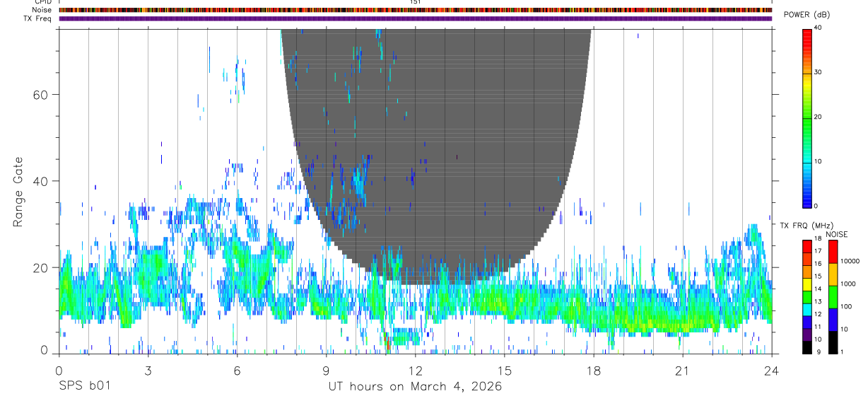
Task: Click the 18 MHz frequency tick label
Action: [x=819, y=238]
